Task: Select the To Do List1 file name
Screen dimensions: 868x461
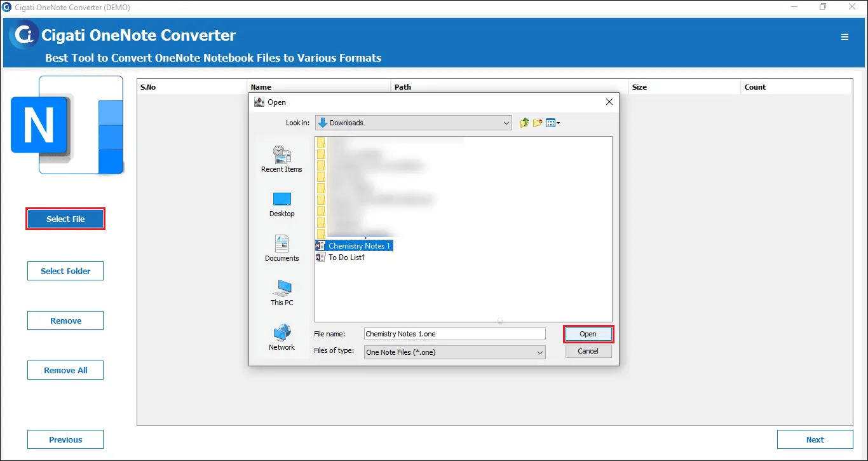Action: (347, 258)
